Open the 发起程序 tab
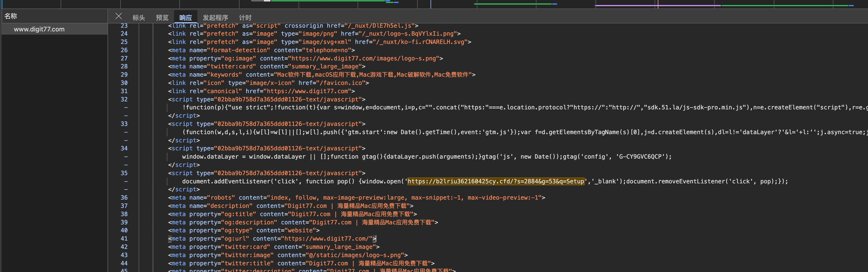 215,18
